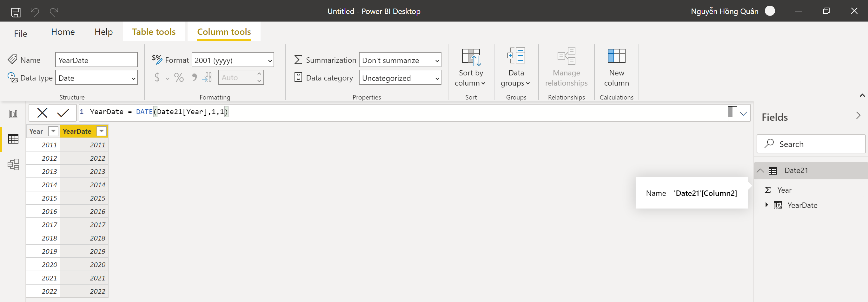Open the File menu

(21, 33)
